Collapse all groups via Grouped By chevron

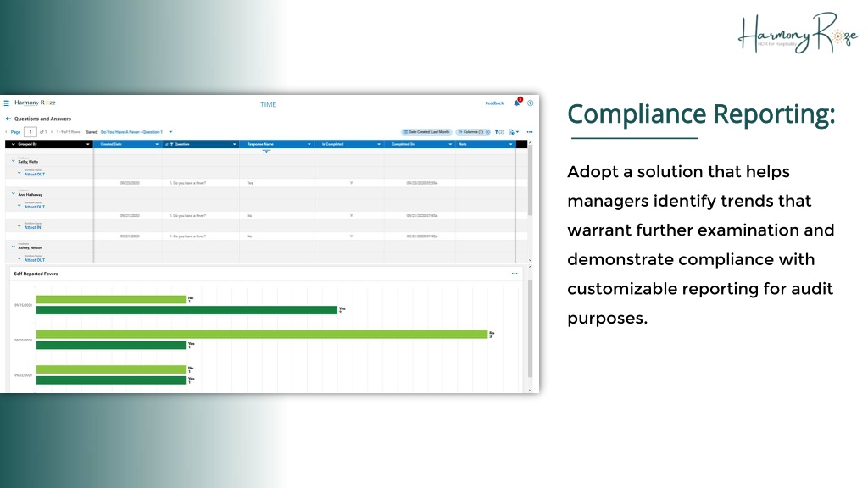(14, 144)
